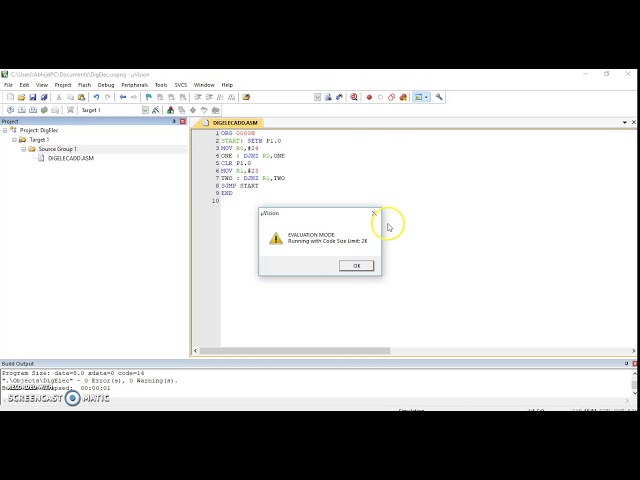Screen dimensions: 640x480
Task: Click the Navigate Backward arrow icon
Action: (123, 97)
